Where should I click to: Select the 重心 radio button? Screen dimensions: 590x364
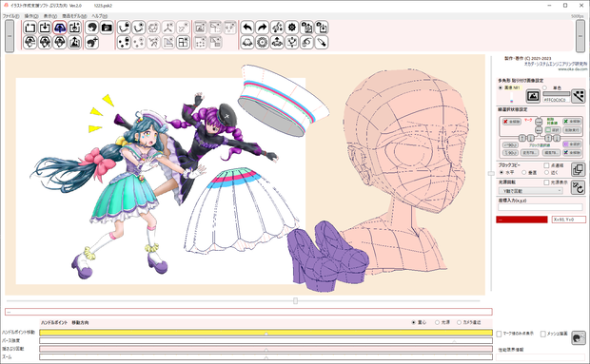pos(414,322)
